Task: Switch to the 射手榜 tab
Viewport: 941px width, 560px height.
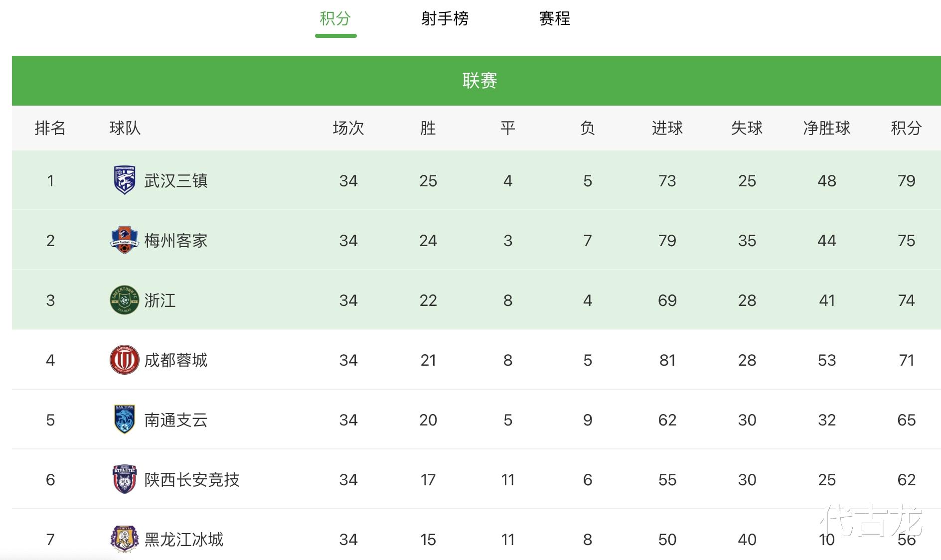Action: tap(445, 18)
